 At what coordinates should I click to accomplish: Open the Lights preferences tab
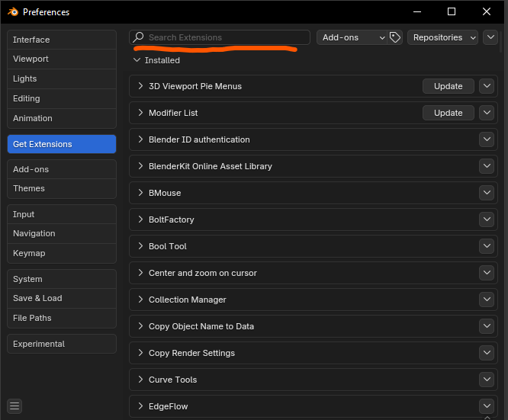click(x=62, y=79)
